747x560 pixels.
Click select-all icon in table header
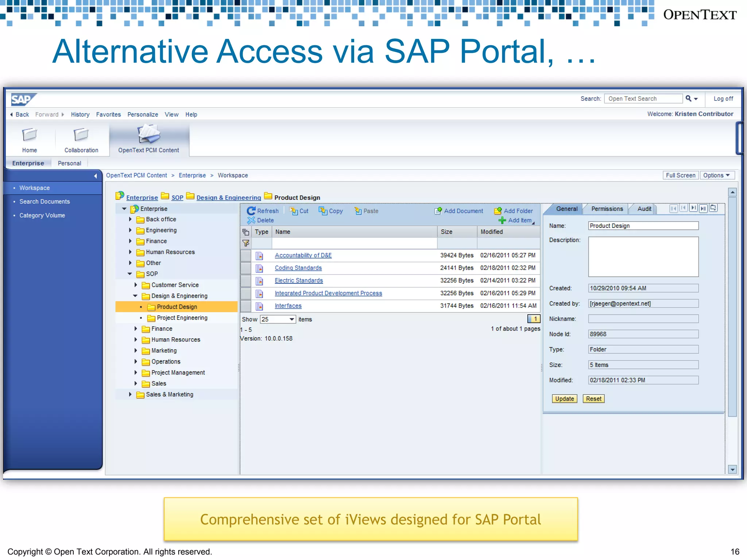246,232
